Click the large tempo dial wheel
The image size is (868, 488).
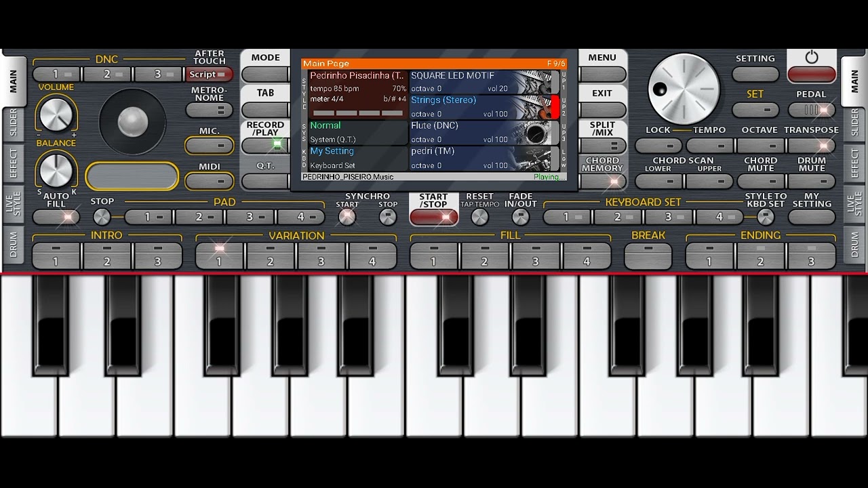coord(684,89)
